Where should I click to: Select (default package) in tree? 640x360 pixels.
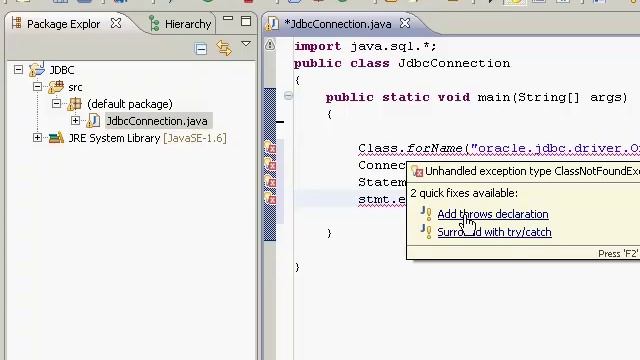pyautogui.click(x=130, y=104)
